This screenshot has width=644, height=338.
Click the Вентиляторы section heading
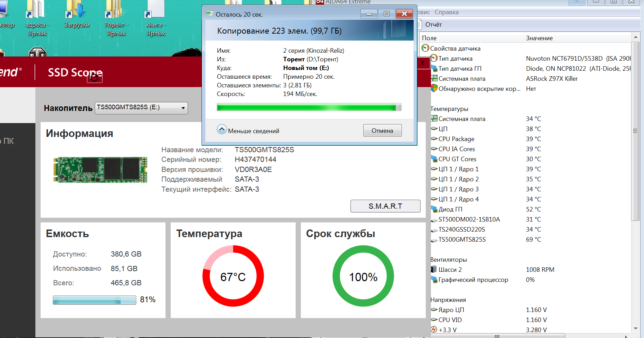(449, 260)
